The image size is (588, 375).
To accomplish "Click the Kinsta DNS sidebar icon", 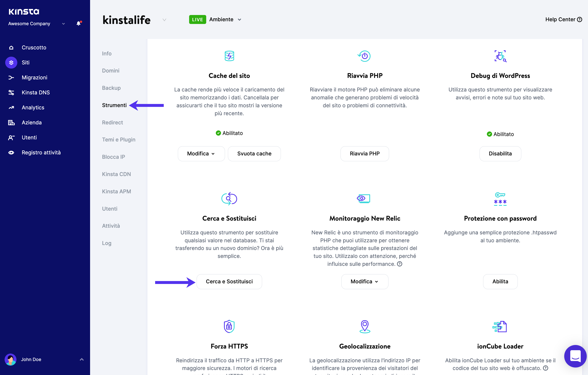I will point(11,92).
